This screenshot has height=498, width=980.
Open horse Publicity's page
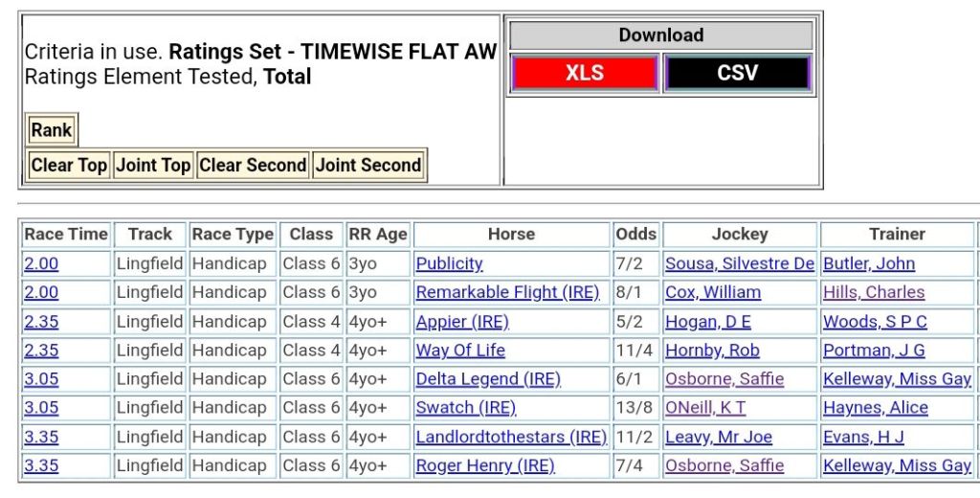449,263
